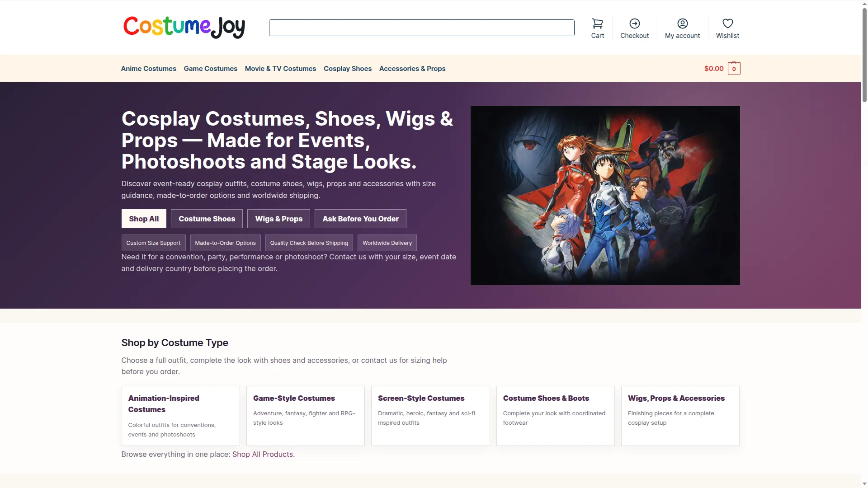Click the $0.00 cart total

pyautogui.click(x=714, y=69)
